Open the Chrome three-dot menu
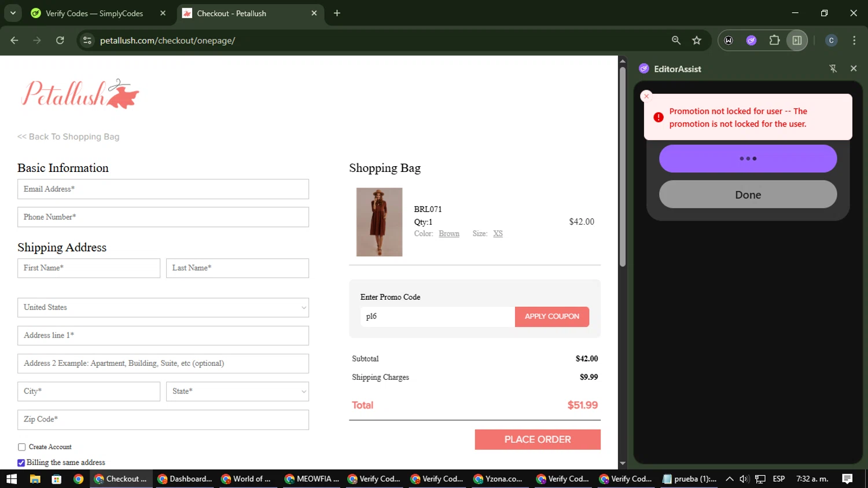 pyautogui.click(x=854, y=41)
